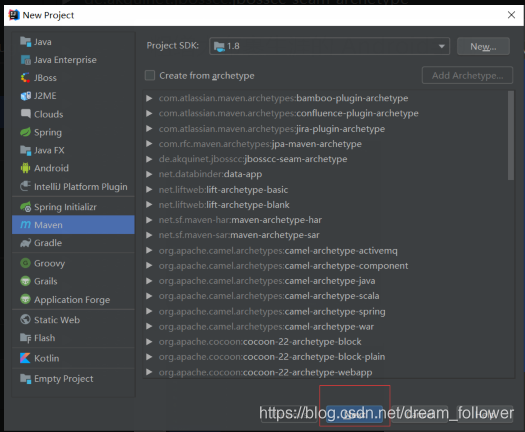The height and width of the screenshot is (432, 525).
Task: Click the Spring leaf icon
Action: coord(25,132)
